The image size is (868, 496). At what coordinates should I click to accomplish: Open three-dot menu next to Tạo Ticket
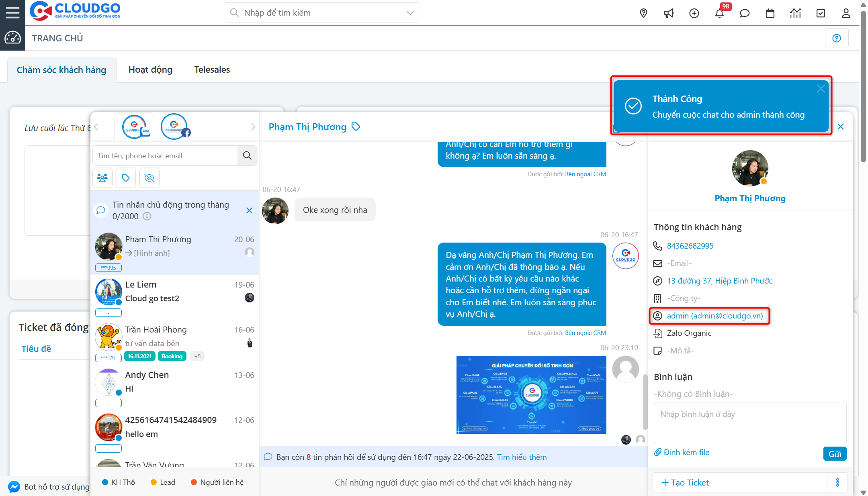tap(838, 482)
